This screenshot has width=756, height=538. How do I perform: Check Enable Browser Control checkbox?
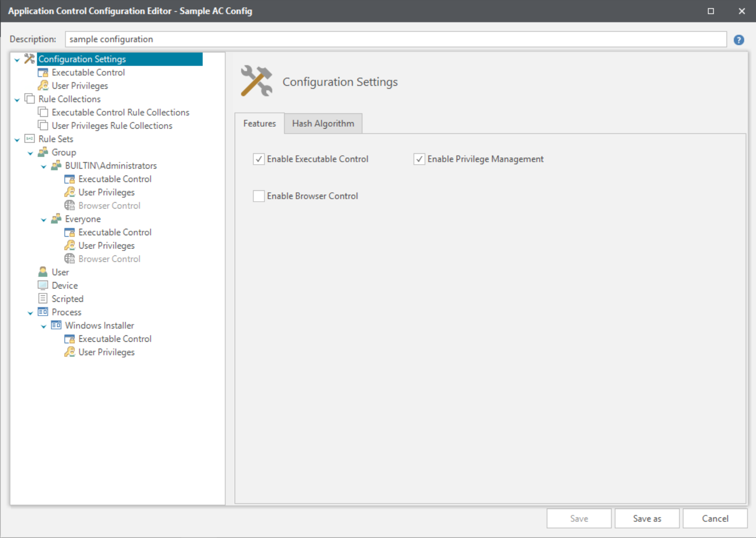tap(259, 196)
